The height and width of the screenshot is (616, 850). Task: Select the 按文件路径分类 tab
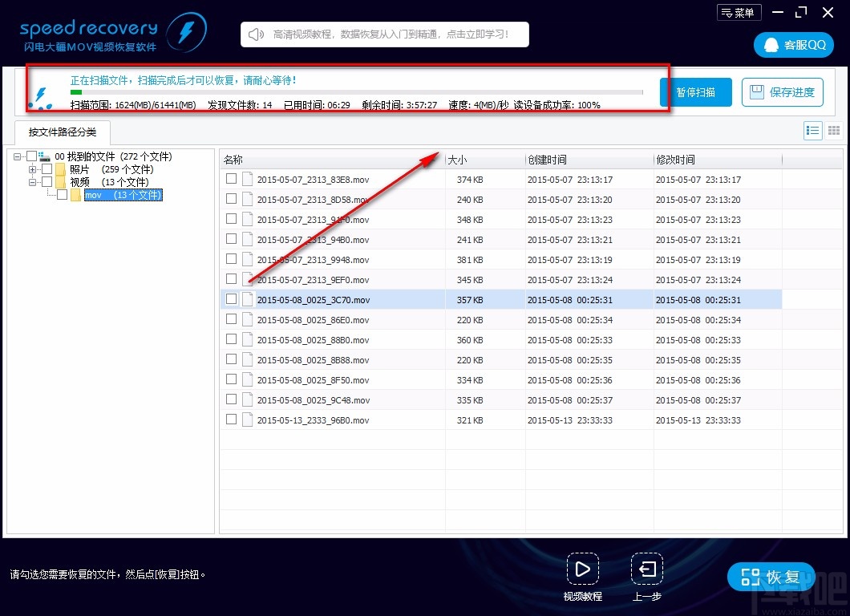(63, 132)
